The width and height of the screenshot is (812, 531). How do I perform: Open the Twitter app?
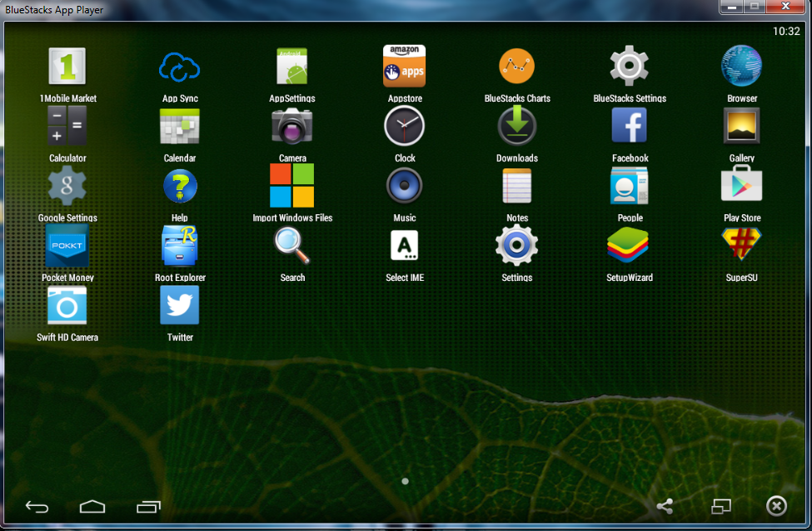179,305
